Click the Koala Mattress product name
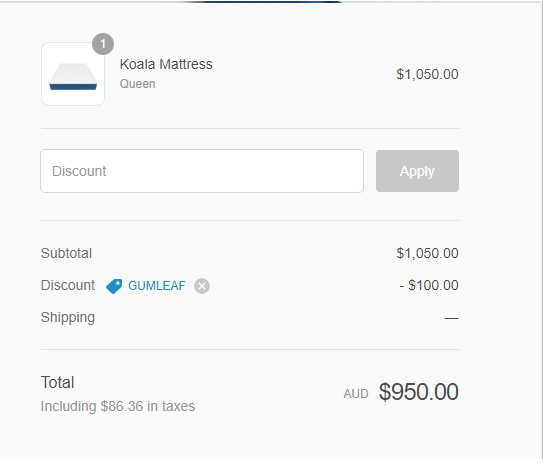Screen dimensions: 546x464 pyautogui.click(x=166, y=64)
